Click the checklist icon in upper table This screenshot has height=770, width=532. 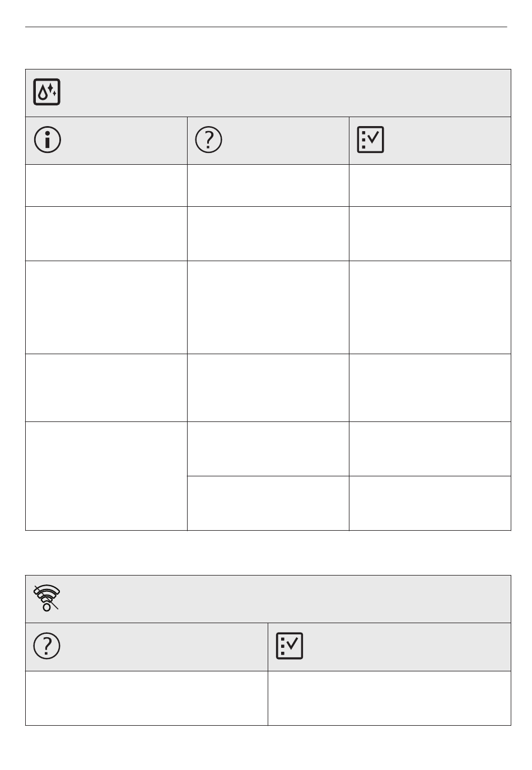pos(371,140)
